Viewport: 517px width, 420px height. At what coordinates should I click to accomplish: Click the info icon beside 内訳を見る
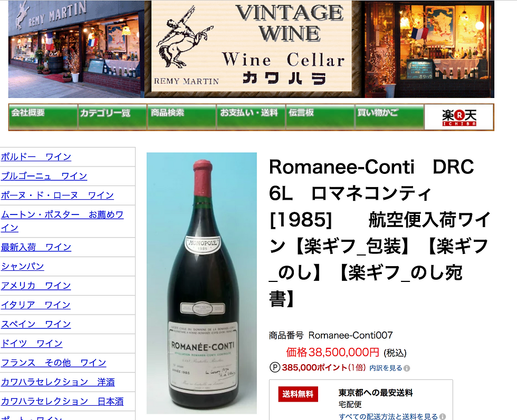coord(407,368)
